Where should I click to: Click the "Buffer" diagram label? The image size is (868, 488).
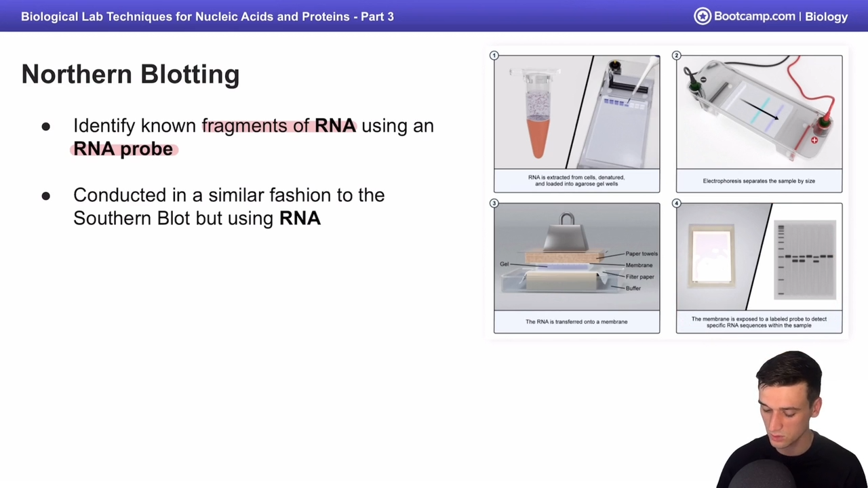pos(633,288)
